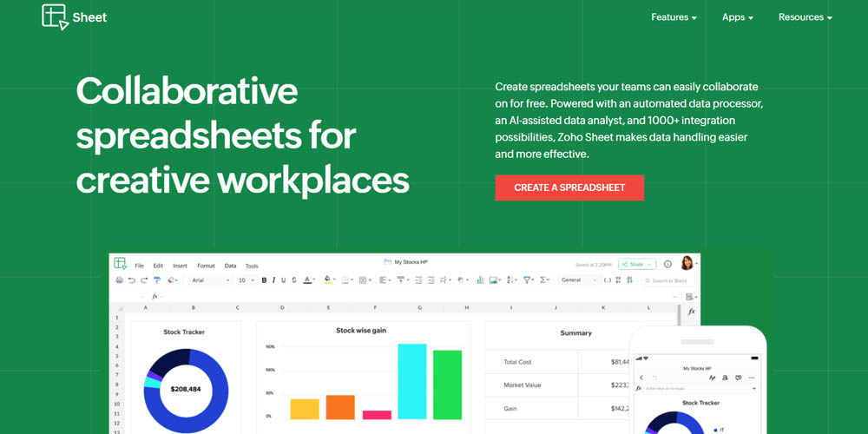Click the info circle icon near Share
868x434 pixels.
[667, 264]
